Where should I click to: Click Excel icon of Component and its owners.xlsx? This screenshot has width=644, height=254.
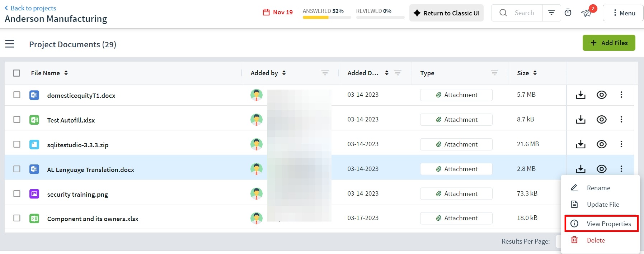click(x=34, y=219)
